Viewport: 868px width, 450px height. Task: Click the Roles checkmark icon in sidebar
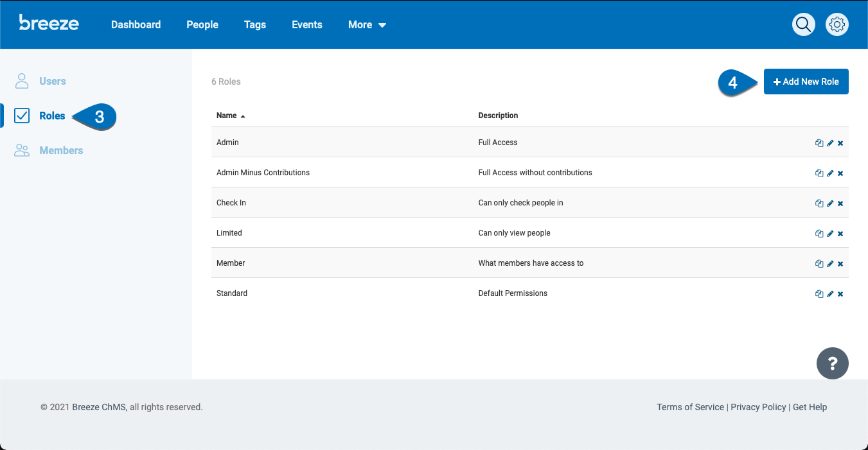pos(22,116)
